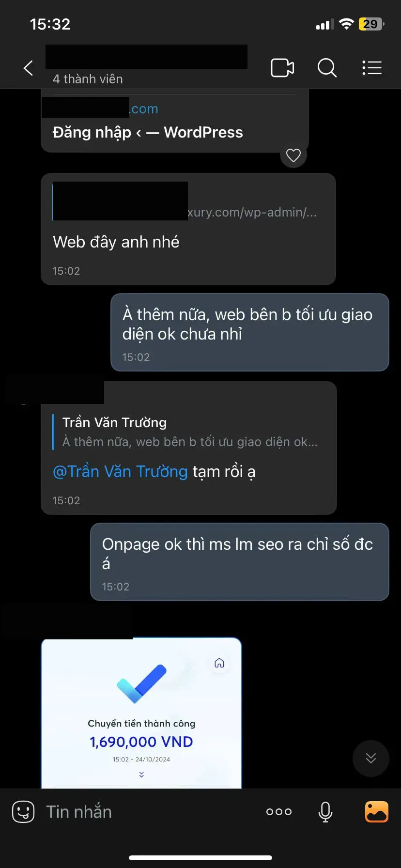Open the sticker emoji picker

click(x=23, y=811)
